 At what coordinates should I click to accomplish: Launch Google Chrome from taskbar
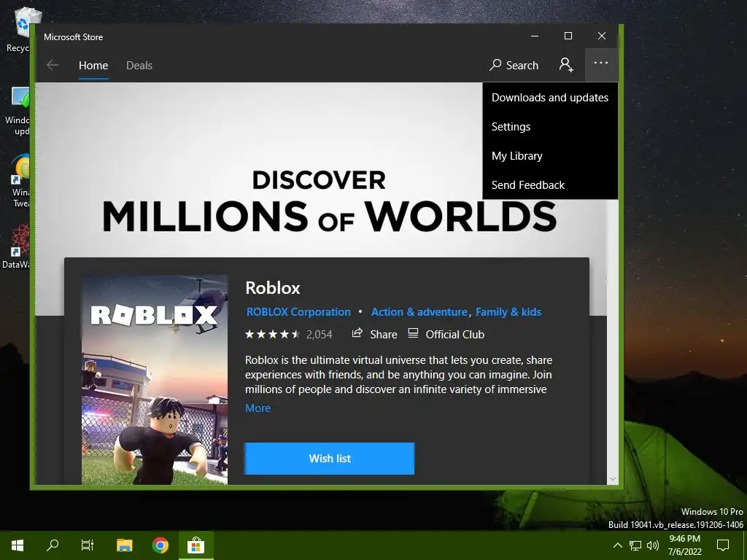[x=160, y=545]
